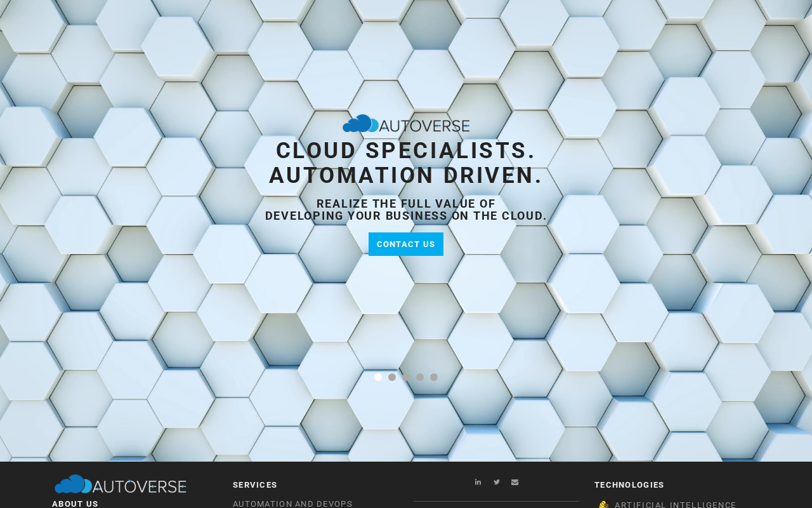
Task: Open the Artificial Intelligence link
Action: coord(676,505)
